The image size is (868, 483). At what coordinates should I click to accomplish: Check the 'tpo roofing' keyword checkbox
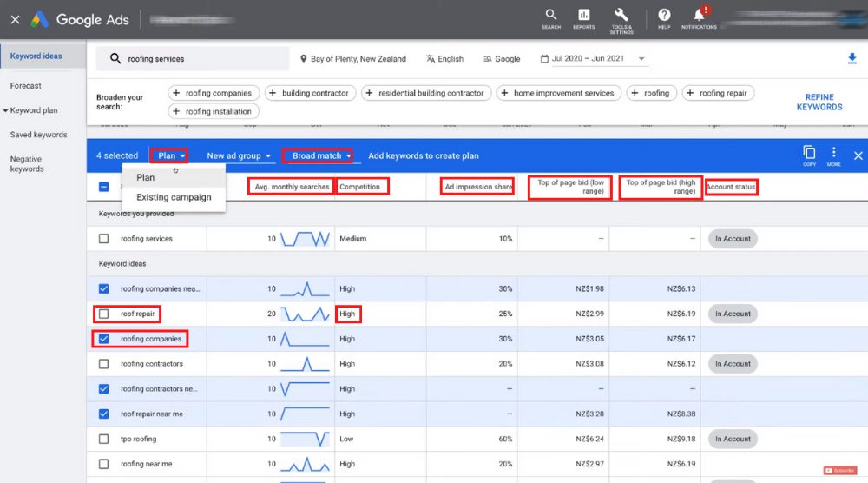[103, 439]
